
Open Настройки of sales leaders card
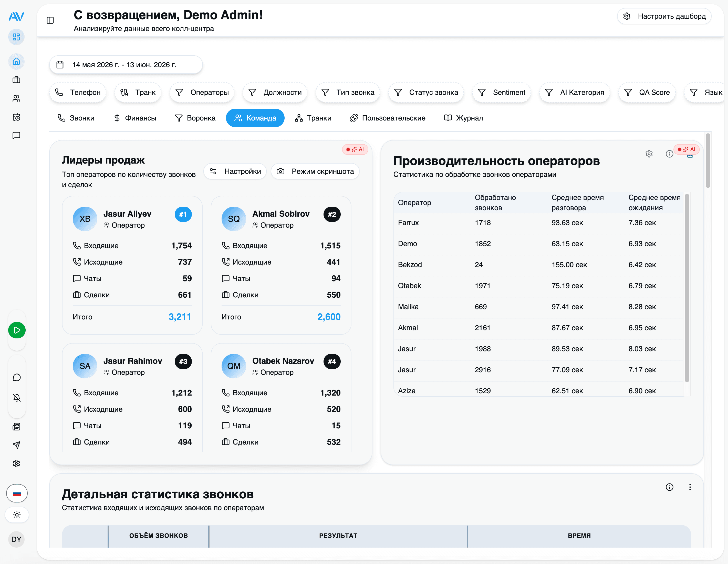[235, 172]
